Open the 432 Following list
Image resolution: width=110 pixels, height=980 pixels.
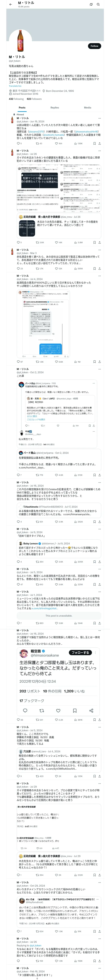(x=16, y=99)
